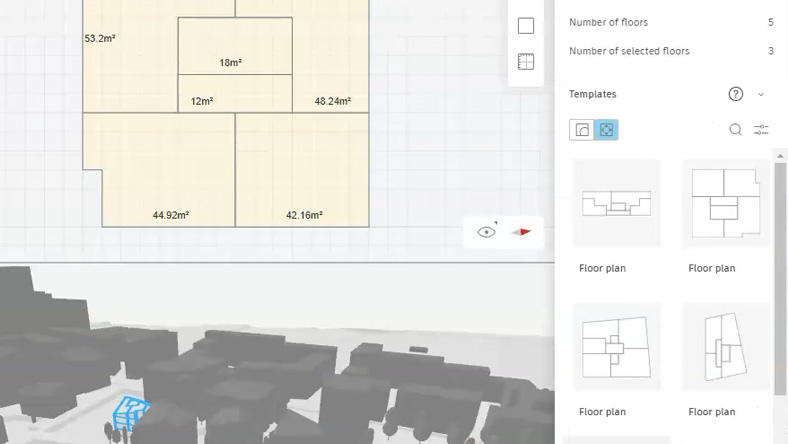
Task: Expand eye icon dropdown corner arrow
Action: tap(496, 222)
